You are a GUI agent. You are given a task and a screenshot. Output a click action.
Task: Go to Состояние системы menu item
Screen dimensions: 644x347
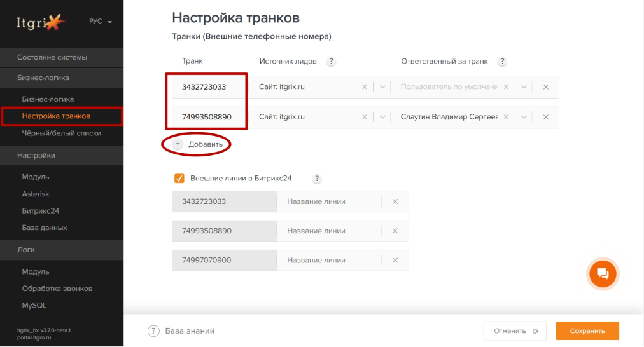[x=52, y=57]
